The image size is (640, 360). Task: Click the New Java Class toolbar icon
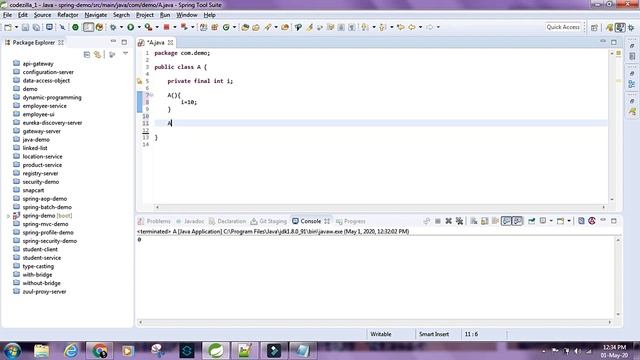coord(226,27)
